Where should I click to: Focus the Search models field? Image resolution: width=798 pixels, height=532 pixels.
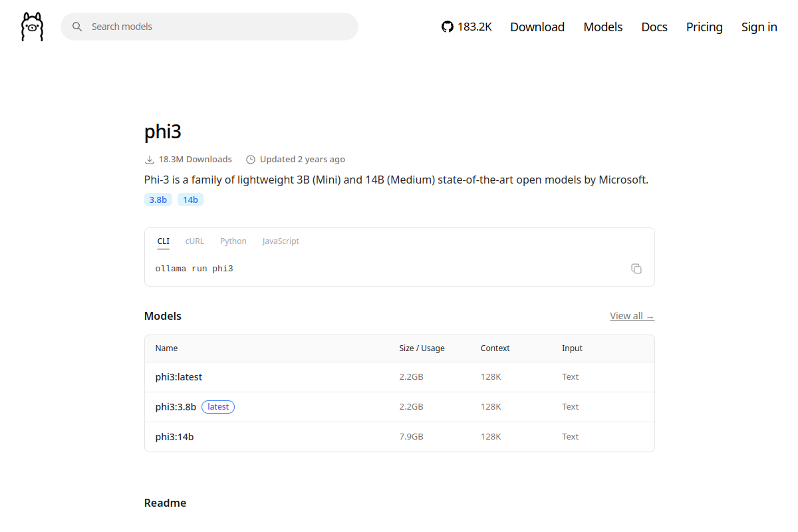[209, 27]
